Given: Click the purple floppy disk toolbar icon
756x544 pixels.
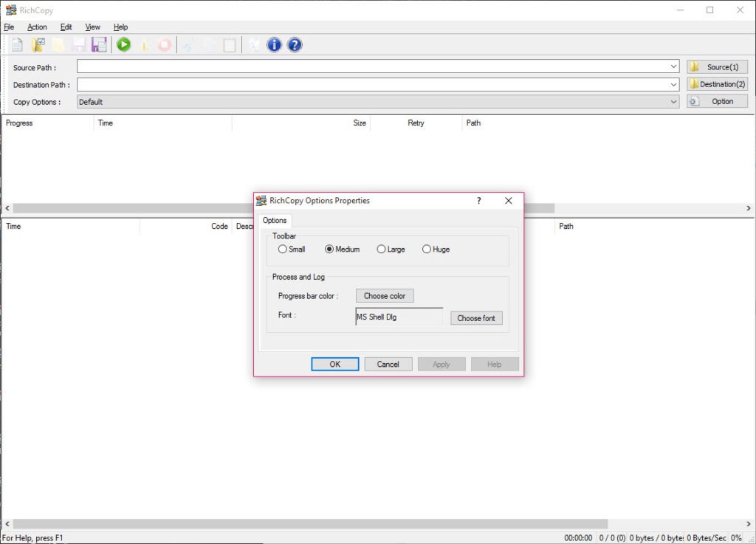Looking at the screenshot, I should (x=99, y=45).
